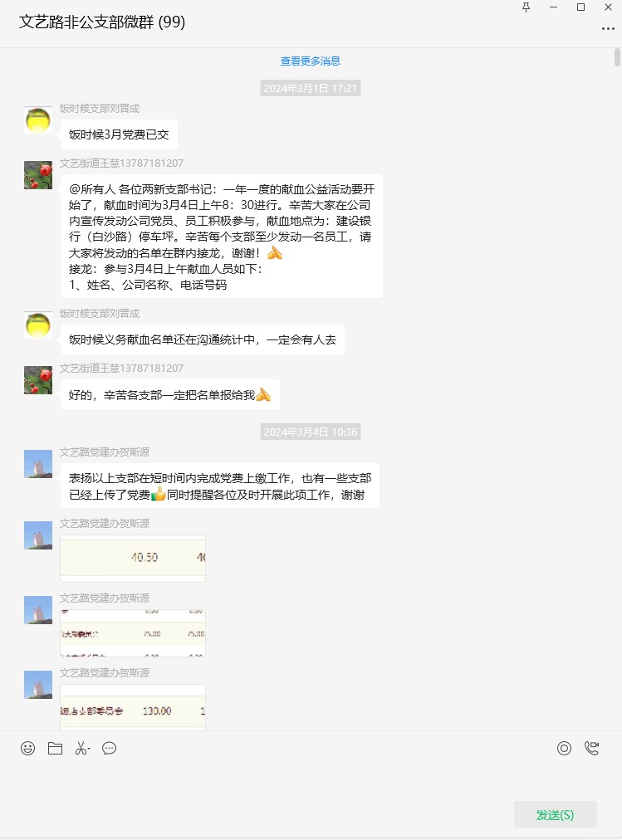
Task: Click 查看更多消息 link
Action: pos(311,61)
